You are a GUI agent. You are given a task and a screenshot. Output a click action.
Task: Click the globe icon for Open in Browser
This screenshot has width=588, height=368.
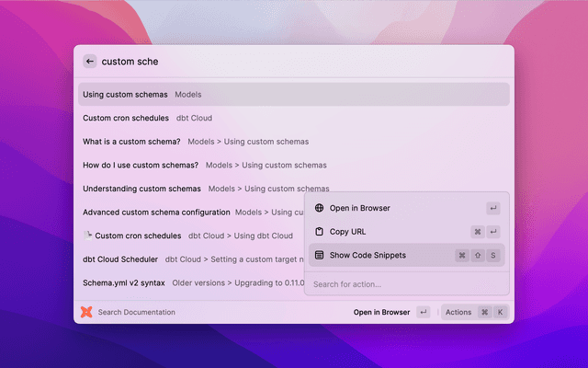click(x=319, y=208)
